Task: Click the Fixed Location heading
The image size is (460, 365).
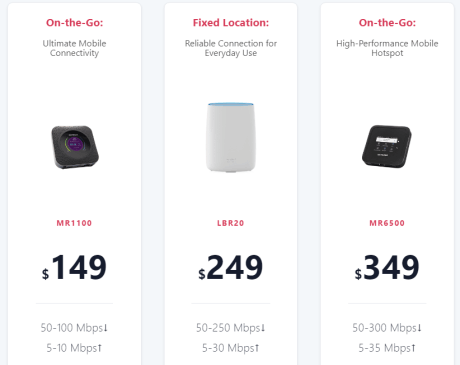Action: [x=231, y=23]
